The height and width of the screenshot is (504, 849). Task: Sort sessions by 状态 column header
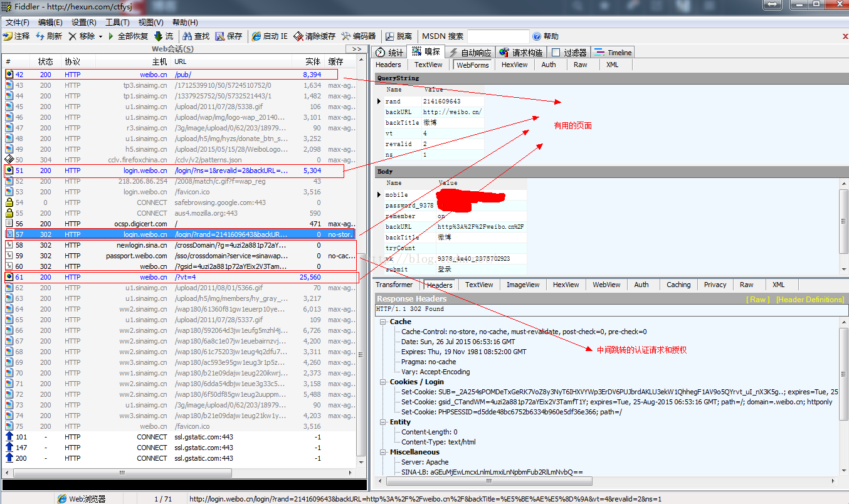tap(46, 61)
